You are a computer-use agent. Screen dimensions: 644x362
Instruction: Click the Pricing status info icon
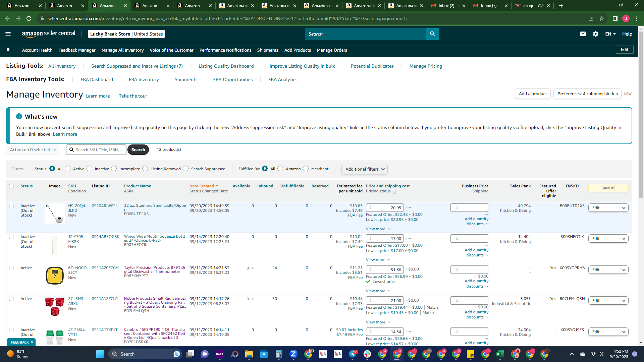point(394,192)
